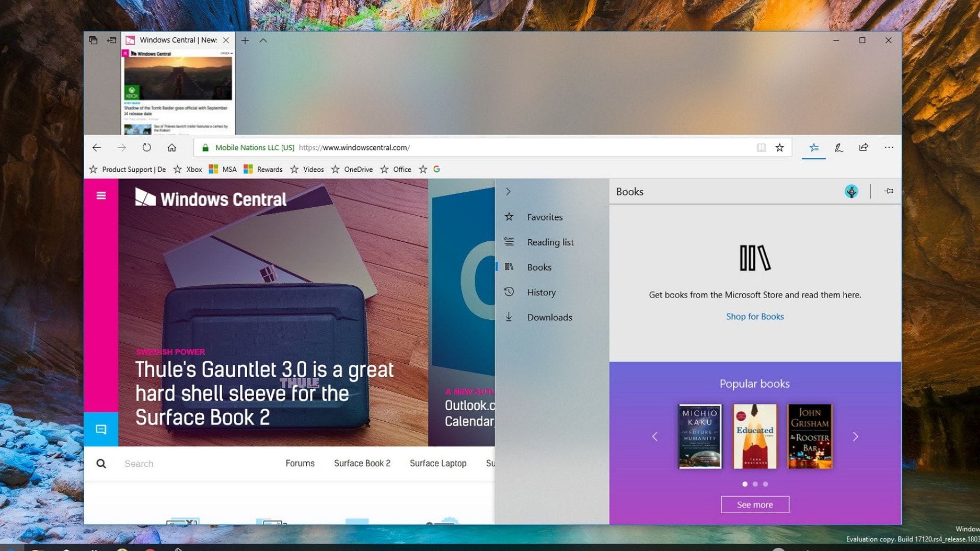Select Reading list in the Hub
Viewport: 980px width, 551px height.
tap(552, 242)
